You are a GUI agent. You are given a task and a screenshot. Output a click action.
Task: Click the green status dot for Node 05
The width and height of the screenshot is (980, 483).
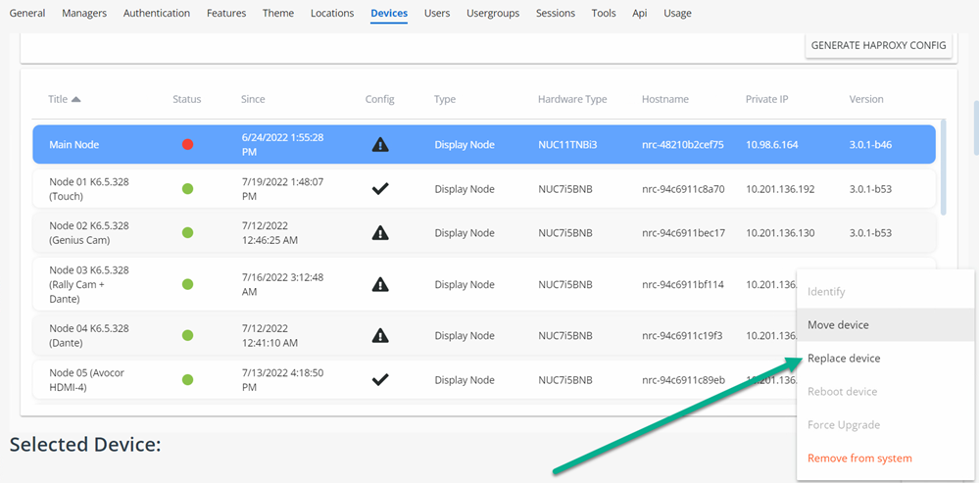pos(187,380)
